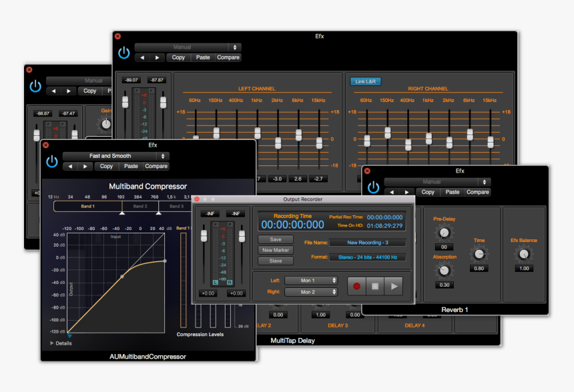This screenshot has height=392, width=574.
Task: Click next preset arrow in equalizer window
Action: 157,57
